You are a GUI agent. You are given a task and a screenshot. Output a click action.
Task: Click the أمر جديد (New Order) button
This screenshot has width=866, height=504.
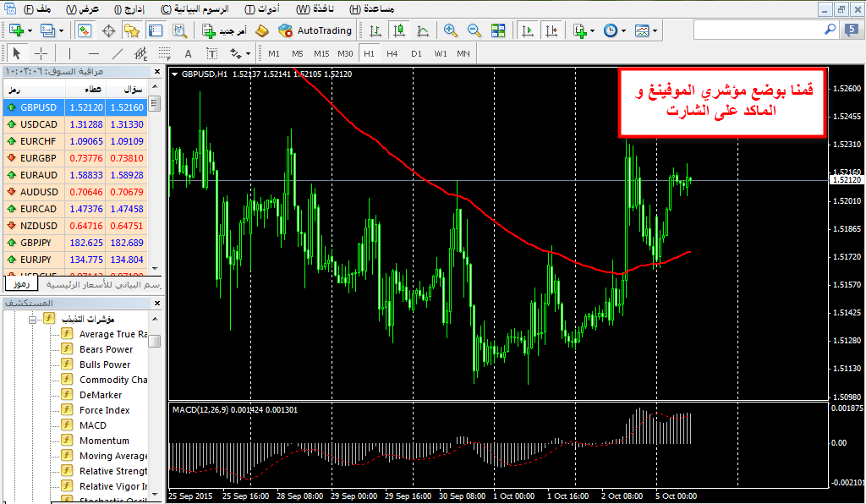pyautogui.click(x=224, y=31)
